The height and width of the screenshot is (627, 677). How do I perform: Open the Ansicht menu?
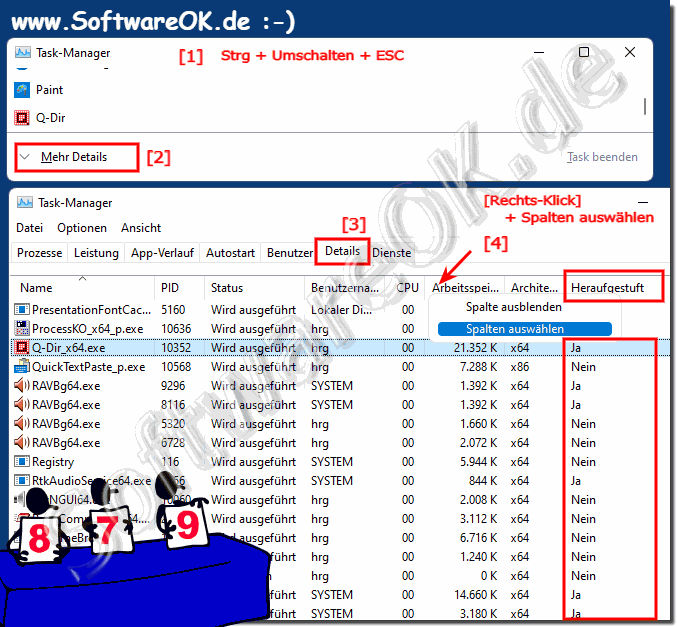coord(141,228)
